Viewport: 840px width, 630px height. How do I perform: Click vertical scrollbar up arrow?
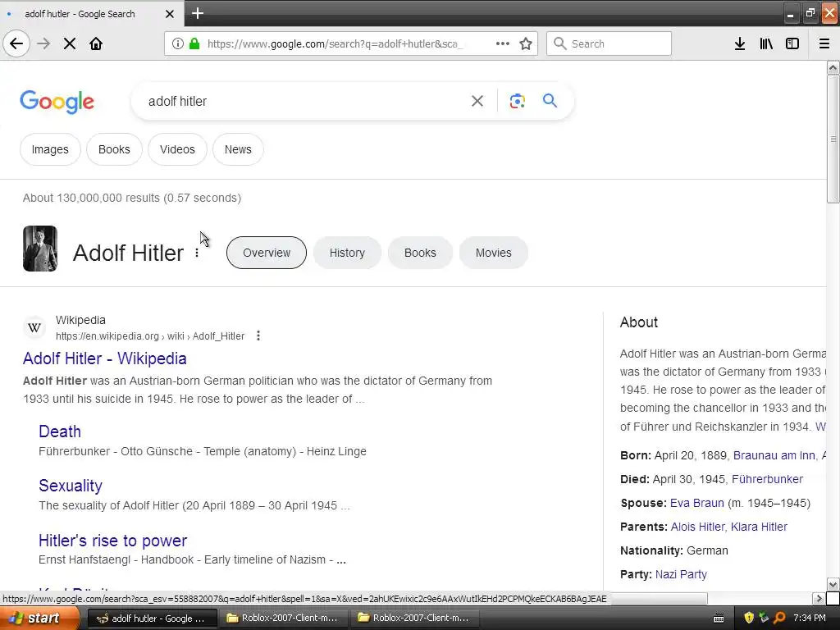[x=833, y=67]
